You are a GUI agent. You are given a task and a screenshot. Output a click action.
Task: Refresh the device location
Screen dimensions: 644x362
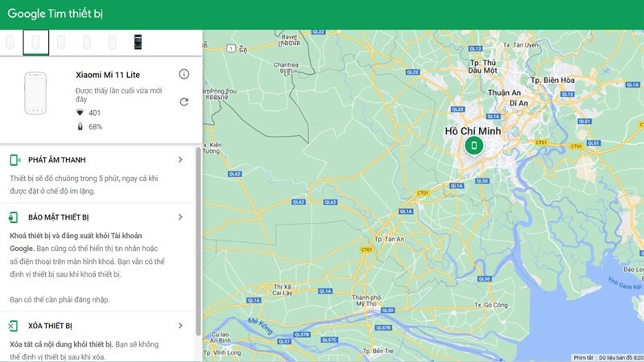click(184, 101)
